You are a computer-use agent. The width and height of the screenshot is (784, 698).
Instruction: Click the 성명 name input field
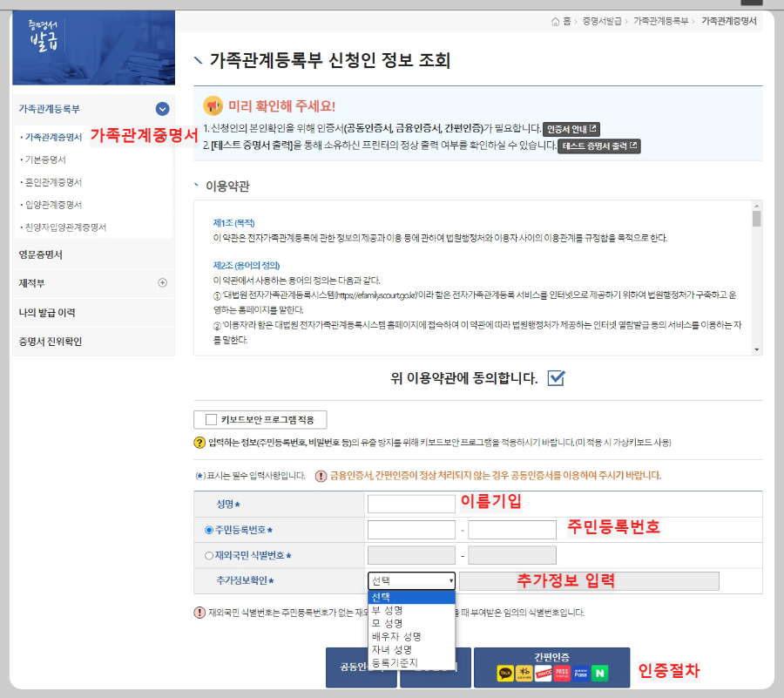point(411,504)
